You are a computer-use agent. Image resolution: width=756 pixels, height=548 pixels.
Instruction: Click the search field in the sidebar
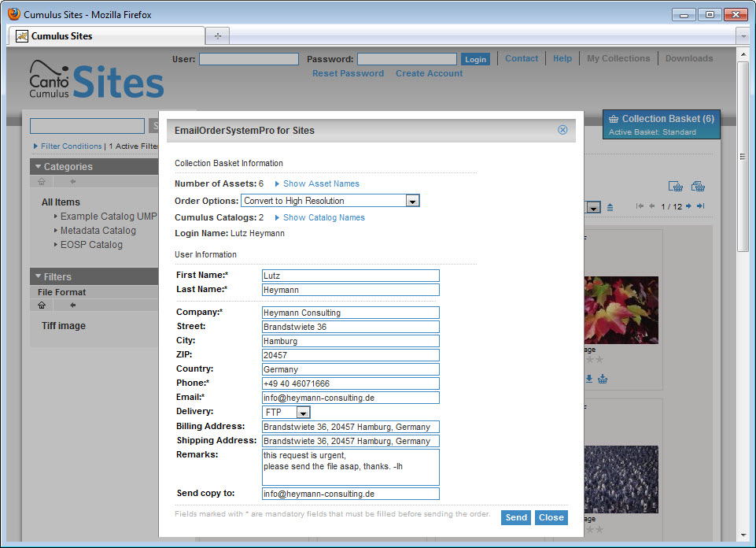tap(87, 126)
